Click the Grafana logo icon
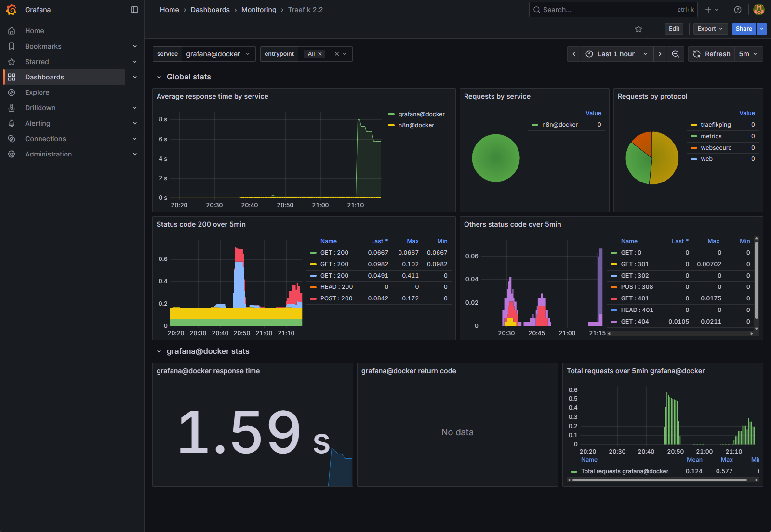This screenshot has width=771, height=532. tap(12, 10)
